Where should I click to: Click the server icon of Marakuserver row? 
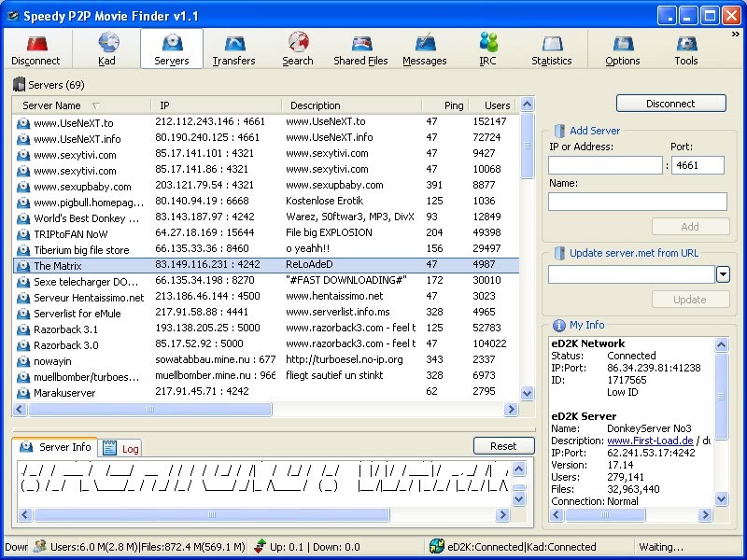[x=23, y=393]
